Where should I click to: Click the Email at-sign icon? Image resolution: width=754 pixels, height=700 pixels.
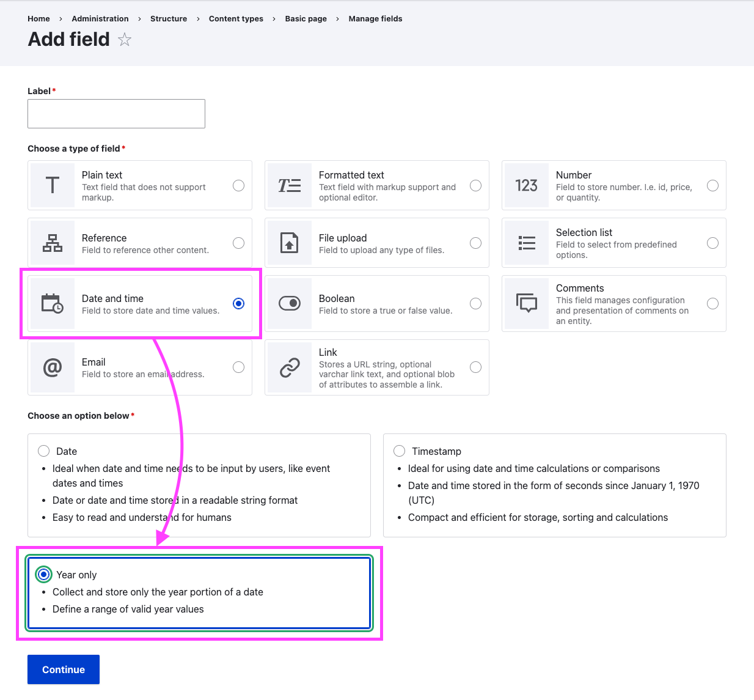pyautogui.click(x=53, y=367)
